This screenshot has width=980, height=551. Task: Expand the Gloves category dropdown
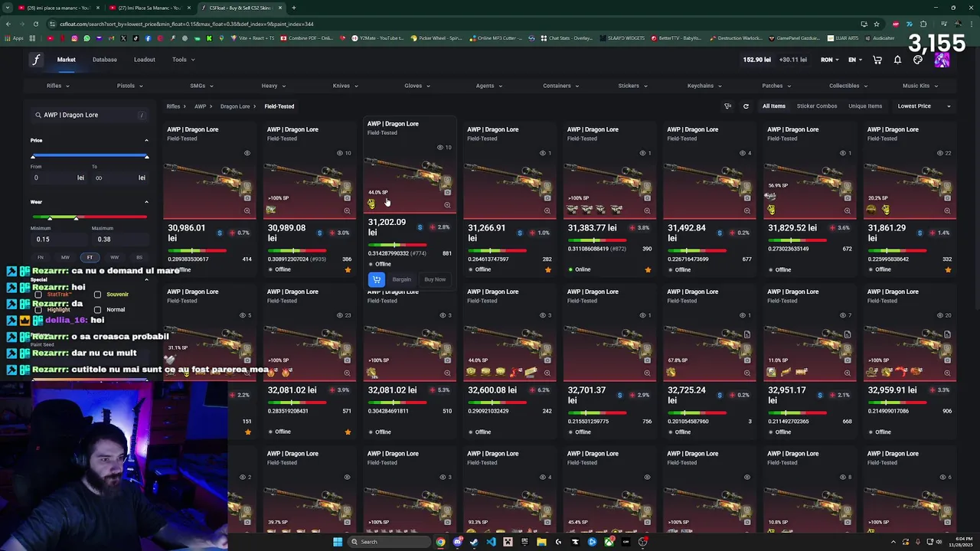click(417, 86)
